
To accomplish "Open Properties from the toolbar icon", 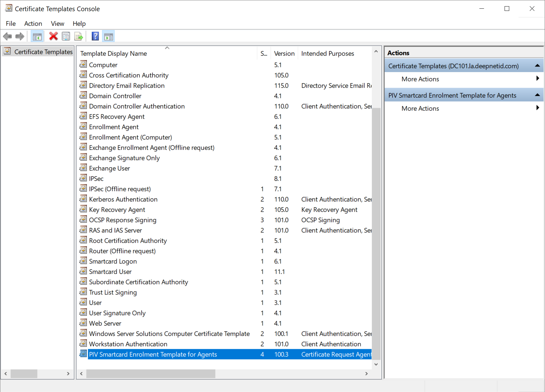I will [66, 37].
